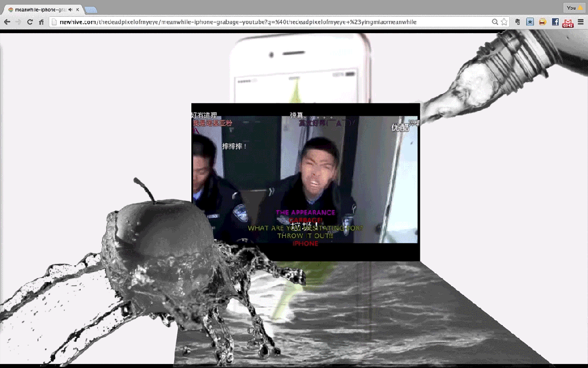
Task: Open the blue star bookmark extension
Action: point(530,22)
